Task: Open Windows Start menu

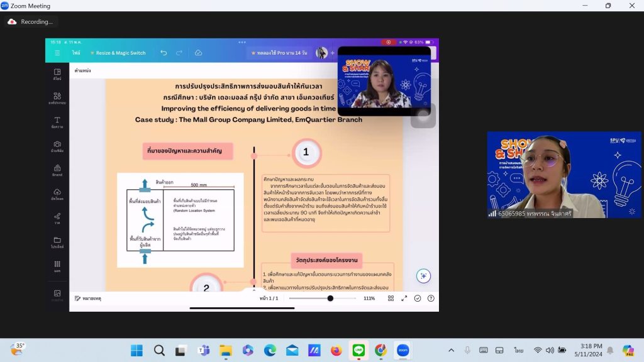Action: point(136,350)
